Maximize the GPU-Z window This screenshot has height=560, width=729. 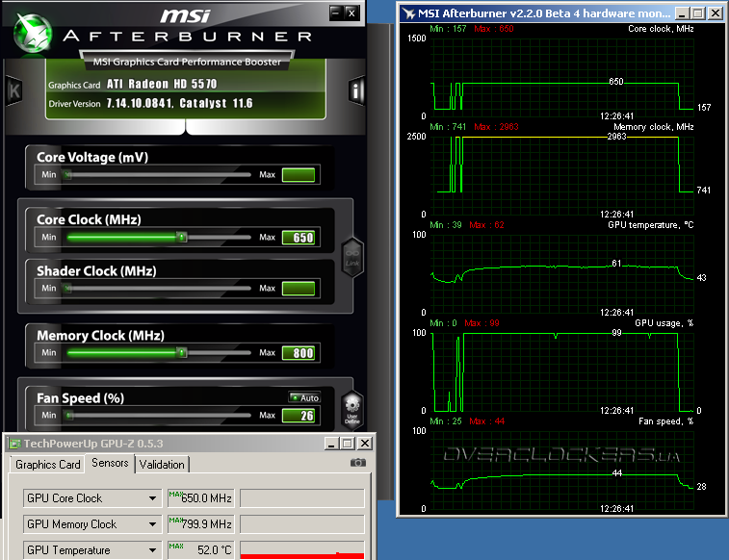click(x=348, y=444)
